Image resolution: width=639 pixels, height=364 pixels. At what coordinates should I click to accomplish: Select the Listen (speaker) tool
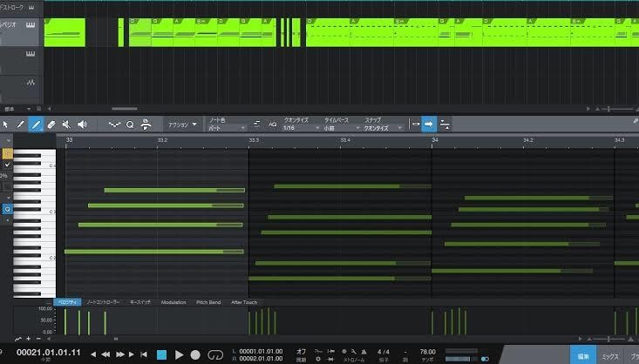pyautogui.click(x=82, y=125)
